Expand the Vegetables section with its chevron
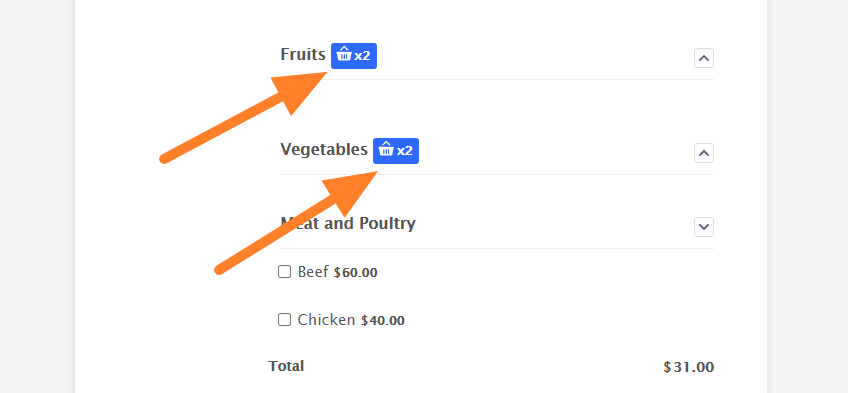Screen dimensions: 848x393 point(704,153)
